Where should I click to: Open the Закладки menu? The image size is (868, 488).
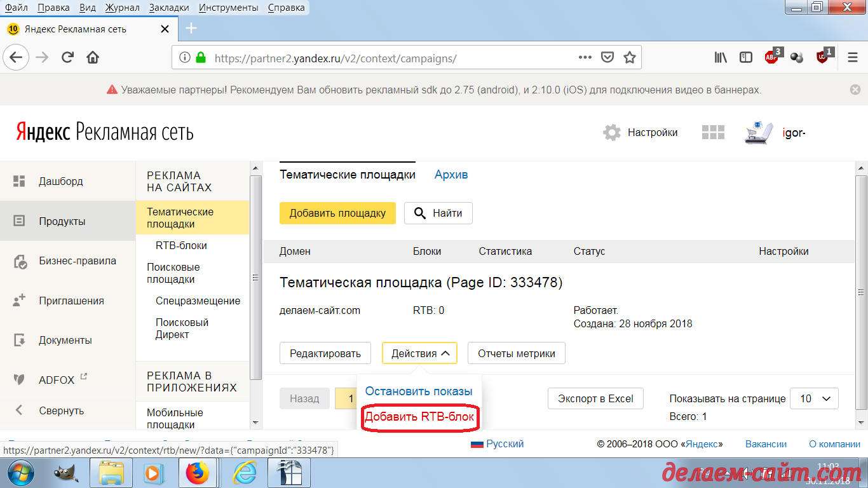[x=169, y=8]
